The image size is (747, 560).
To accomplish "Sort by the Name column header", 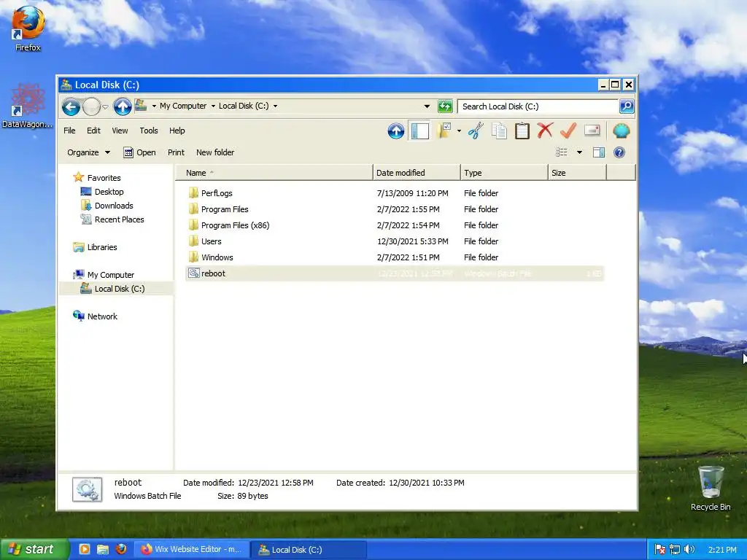I will (x=274, y=173).
